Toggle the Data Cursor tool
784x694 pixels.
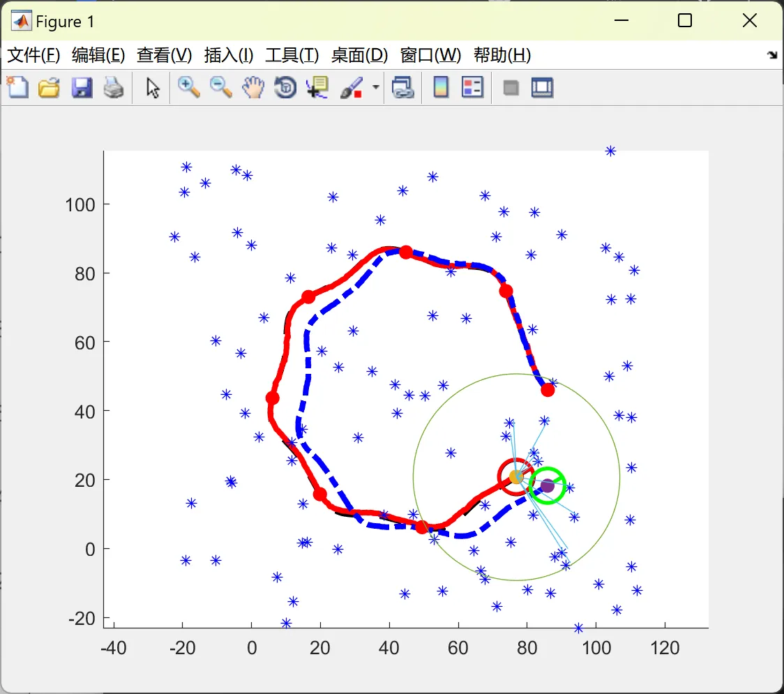[x=317, y=87]
